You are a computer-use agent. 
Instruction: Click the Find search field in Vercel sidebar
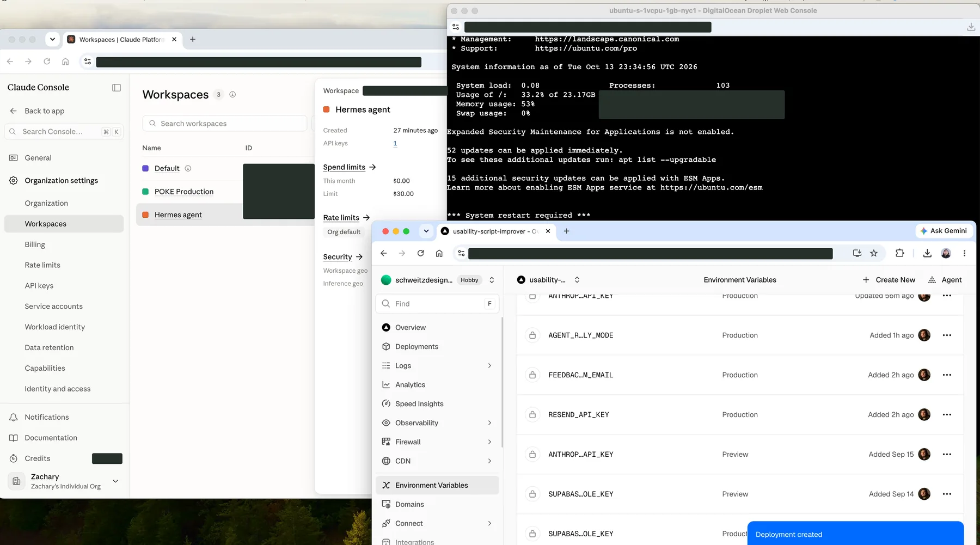[x=437, y=304]
